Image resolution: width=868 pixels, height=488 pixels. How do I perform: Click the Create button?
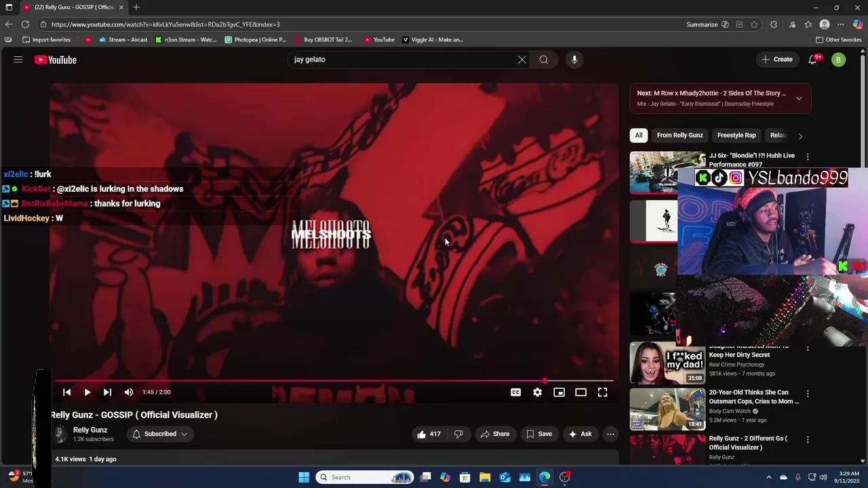point(777,60)
